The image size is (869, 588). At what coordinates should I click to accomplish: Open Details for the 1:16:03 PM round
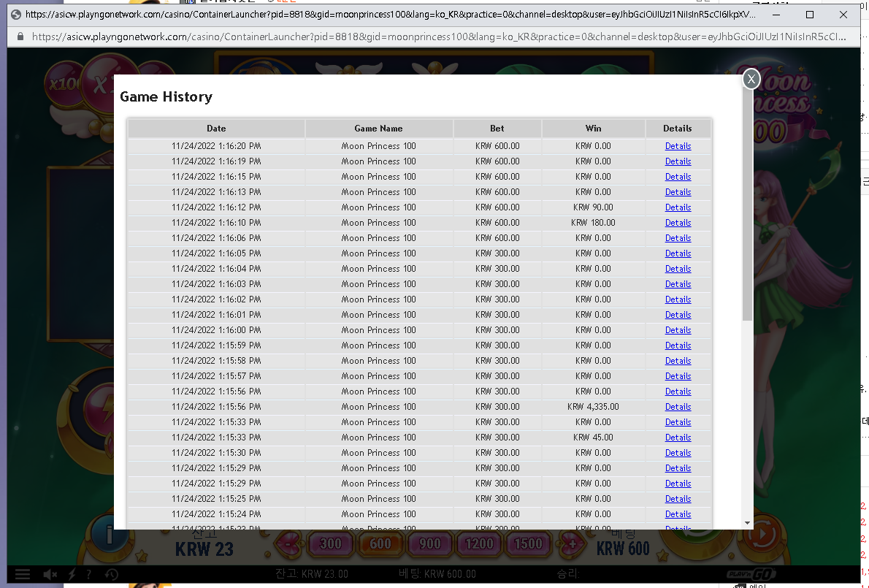pyautogui.click(x=678, y=283)
